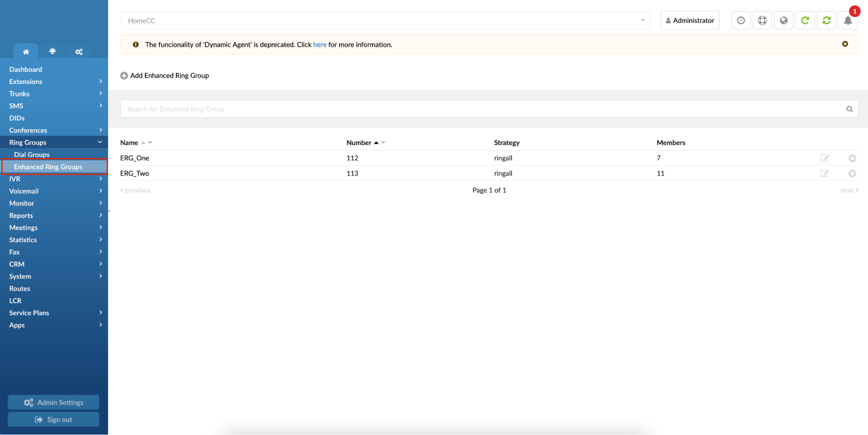This screenshot has width=868, height=435.
Task: Open the lifebuoy support icon
Action: [x=762, y=20]
